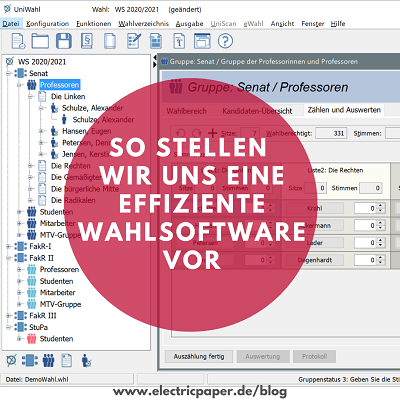The image size is (400, 400).
Task: Click the list document icon in bottom bar
Action: [67, 360]
